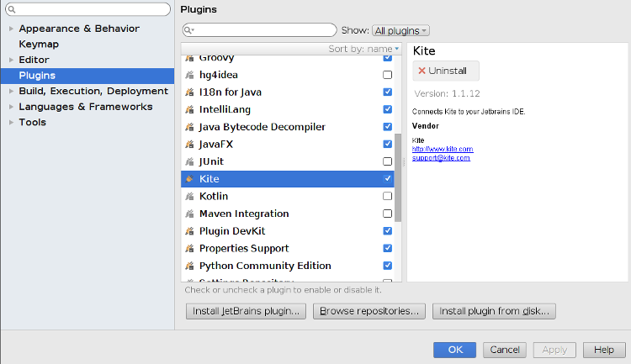Click the Maven Integration plugin icon
Screen dimensions: 631x364
[x=189, y=214]
